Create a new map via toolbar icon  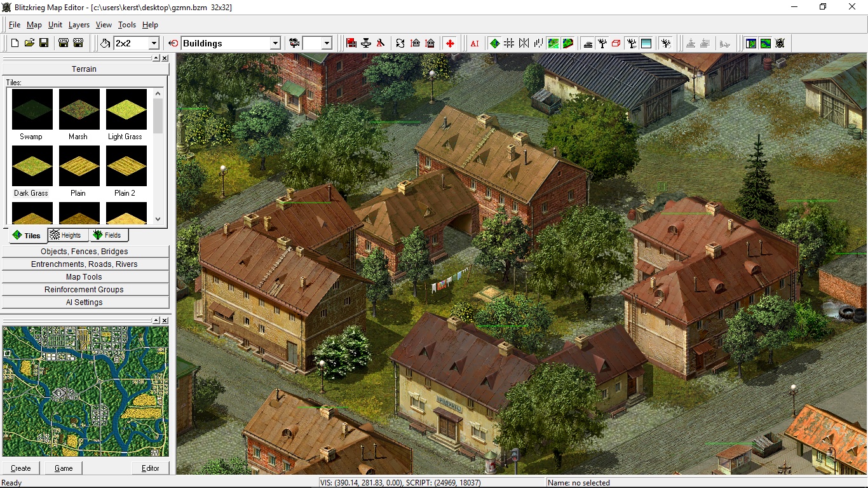(x=15, y=43)
